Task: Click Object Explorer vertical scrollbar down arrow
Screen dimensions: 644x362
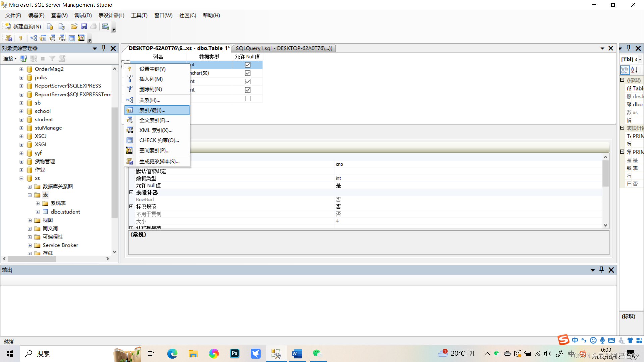Action: (115, 252)
